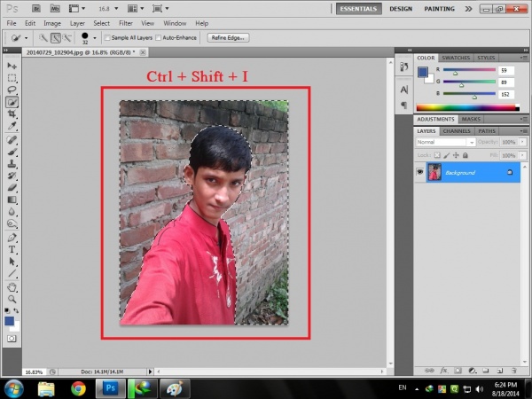Hide the Background layer eye icon
Screen dimensions: 532x399
pyautogui.click(x=420, y=172)
